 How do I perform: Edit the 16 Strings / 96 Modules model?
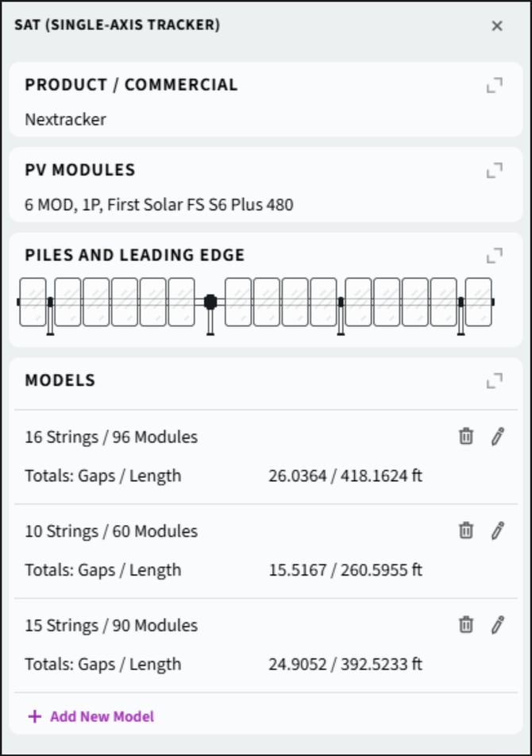498,436
